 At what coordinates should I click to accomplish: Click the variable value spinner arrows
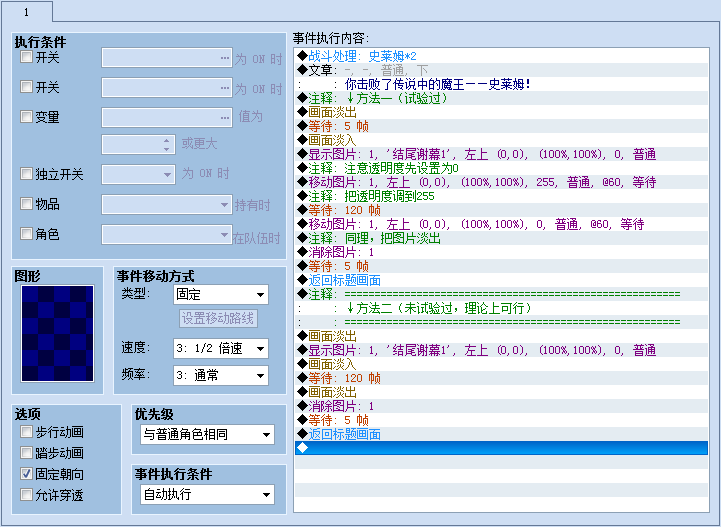(166, 144)
